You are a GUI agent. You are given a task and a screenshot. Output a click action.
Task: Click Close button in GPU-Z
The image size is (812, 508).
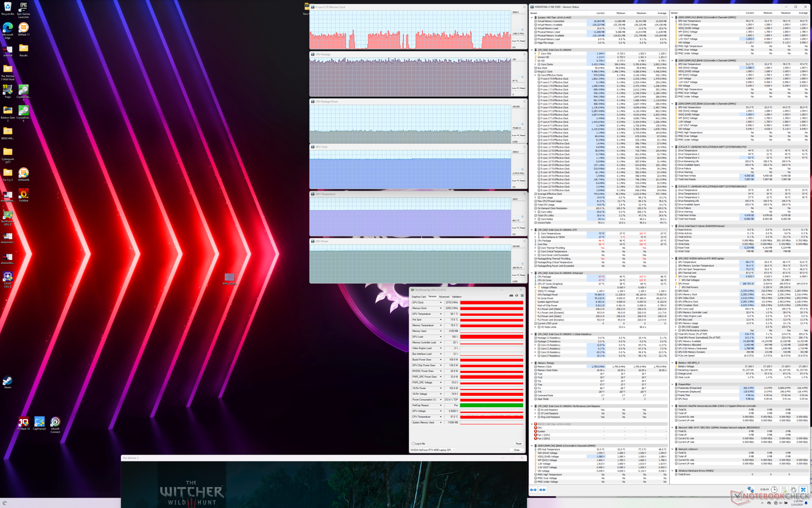(516, 450)
